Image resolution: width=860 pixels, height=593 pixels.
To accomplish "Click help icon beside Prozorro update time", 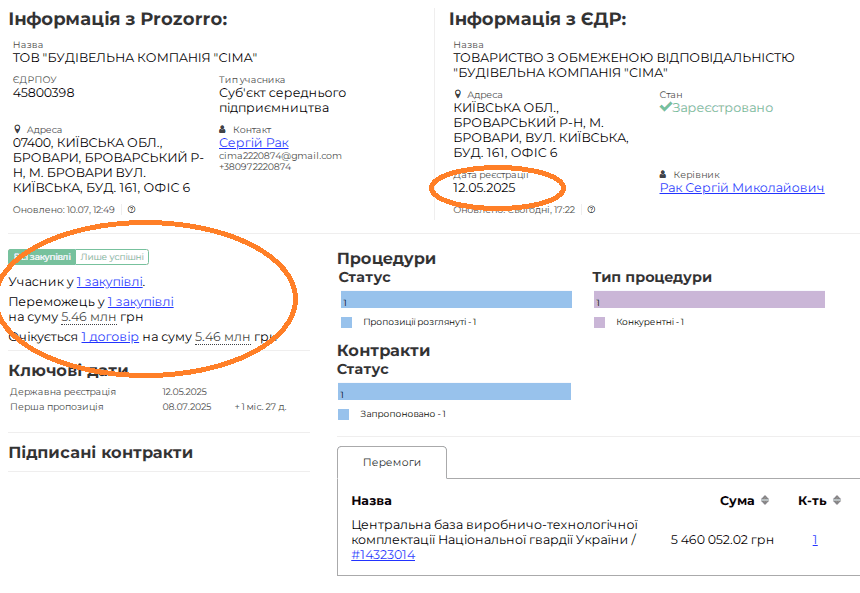I will 132,210.
